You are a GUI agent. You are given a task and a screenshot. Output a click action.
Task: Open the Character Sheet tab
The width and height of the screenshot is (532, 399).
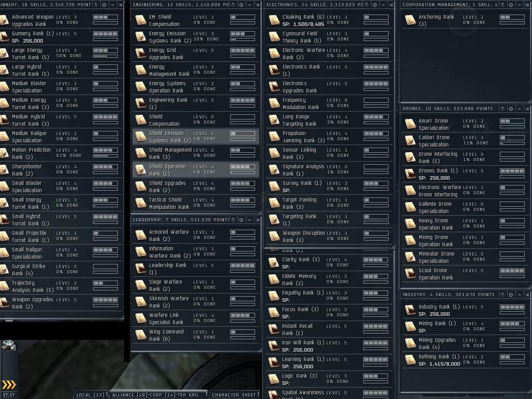pos(234,395)
